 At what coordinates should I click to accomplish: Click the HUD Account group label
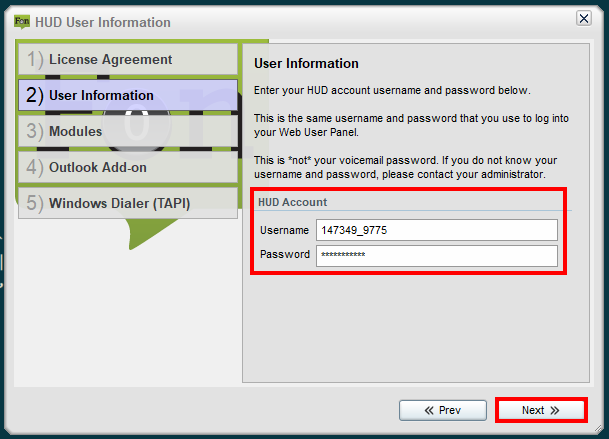click(x=292, y=202)
